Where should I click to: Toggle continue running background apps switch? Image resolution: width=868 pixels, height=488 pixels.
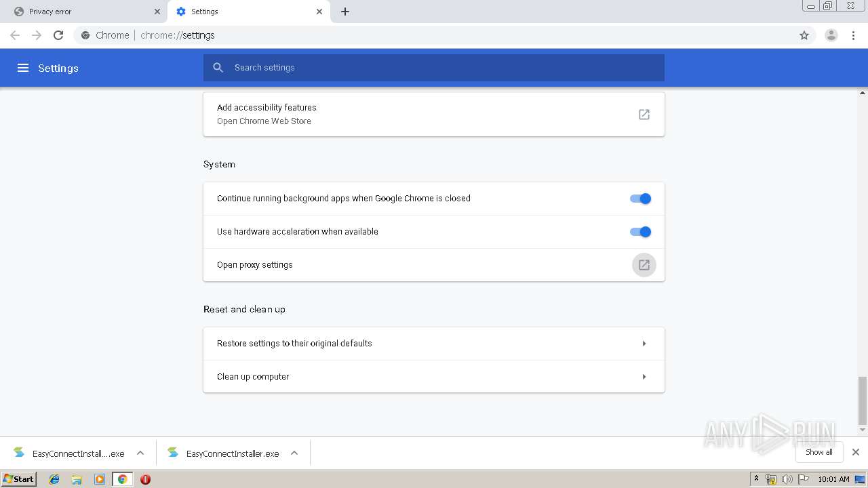pyautogui.click(x=640, y=199)
